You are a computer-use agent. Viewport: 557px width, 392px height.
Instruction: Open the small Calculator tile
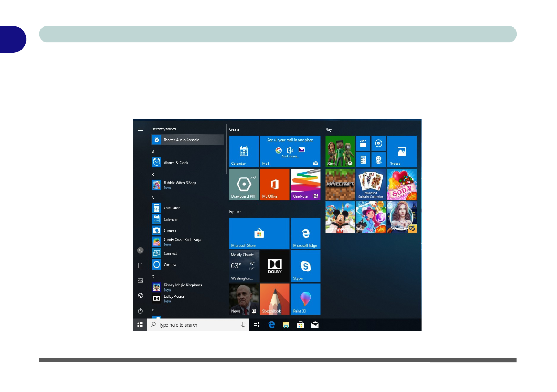point(363,160)
